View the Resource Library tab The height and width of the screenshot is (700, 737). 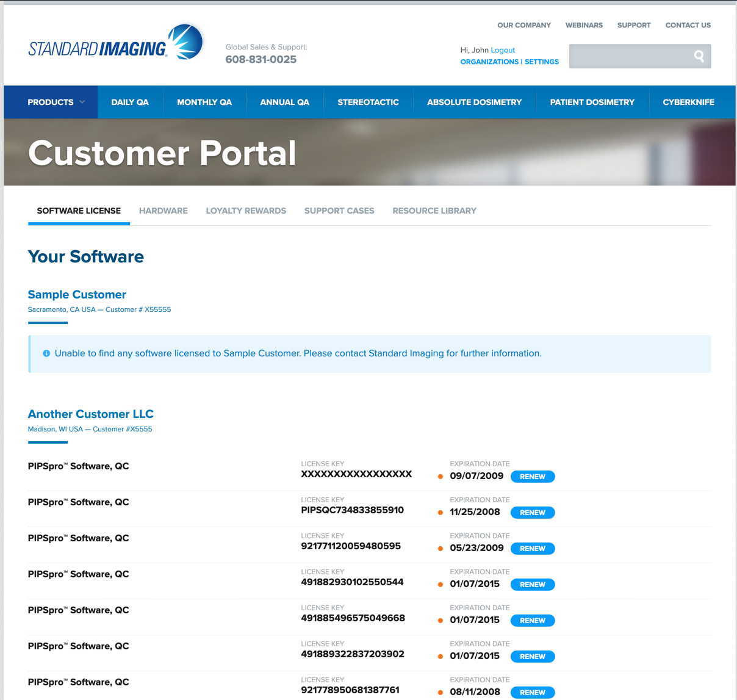(x=434, y=211)
